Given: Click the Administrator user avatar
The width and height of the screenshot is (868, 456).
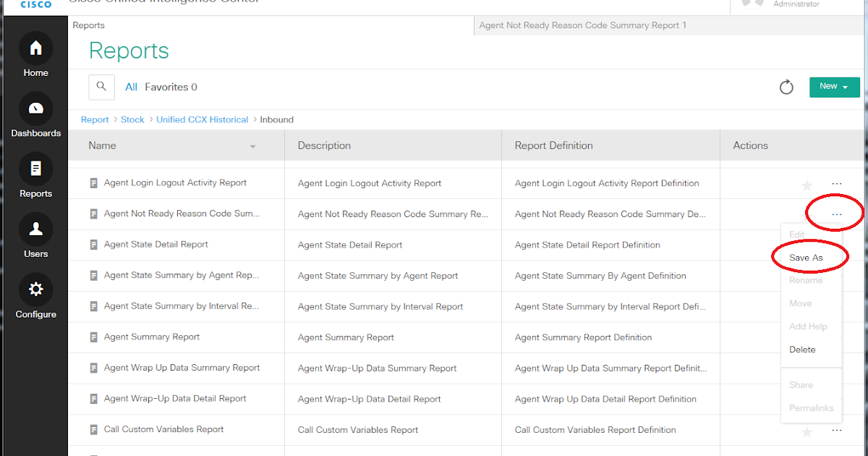Looking at the screenshot, I should pyautogui.click(x=752, y=4).
